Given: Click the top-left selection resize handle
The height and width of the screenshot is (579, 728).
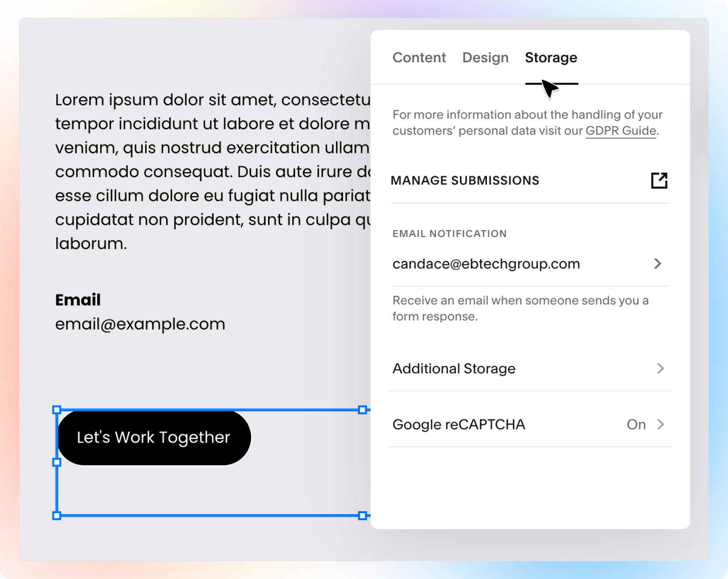Looking at the screenshot, I should coord(57,410).
